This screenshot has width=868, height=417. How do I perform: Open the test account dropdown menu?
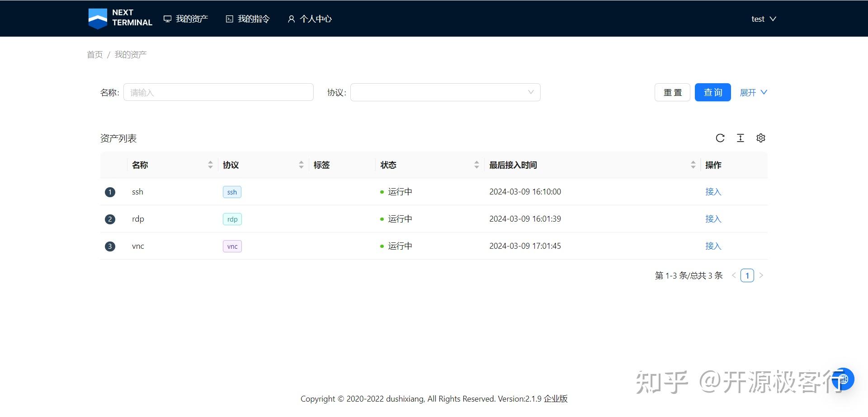coord(763,19)
